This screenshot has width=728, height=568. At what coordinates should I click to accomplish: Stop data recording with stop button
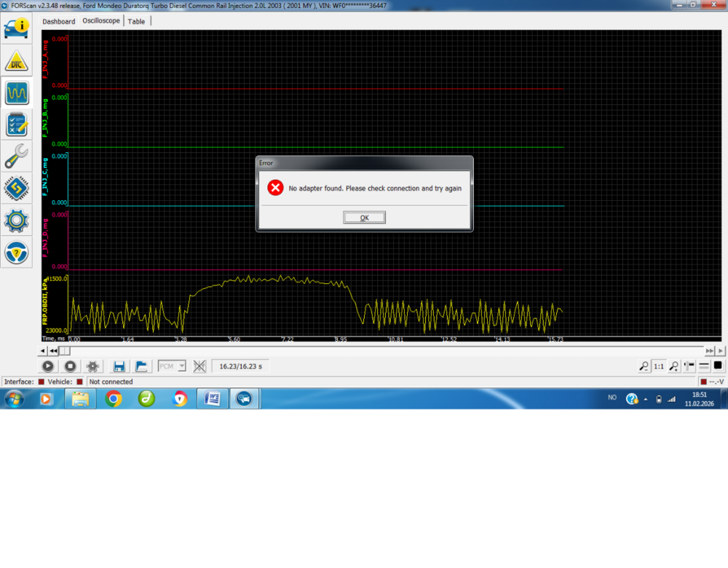[x=70, y=366]
